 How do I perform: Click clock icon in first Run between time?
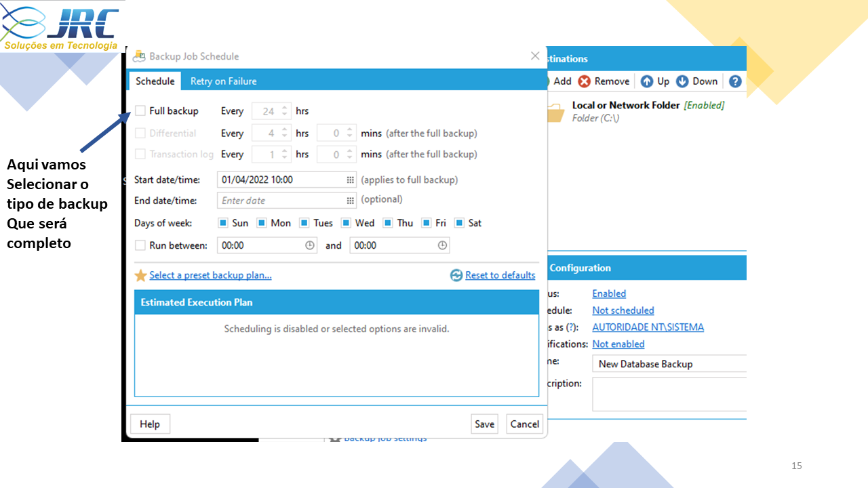pos(310,245)
